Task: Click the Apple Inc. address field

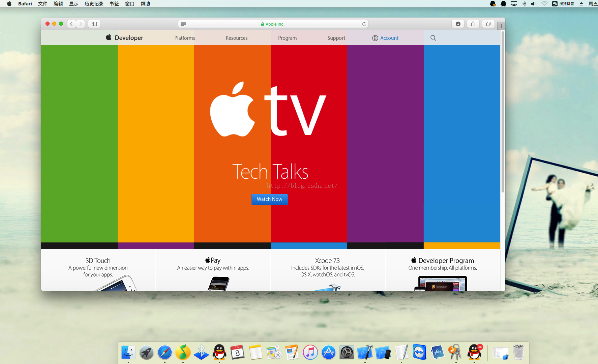Action: (273, 24)
